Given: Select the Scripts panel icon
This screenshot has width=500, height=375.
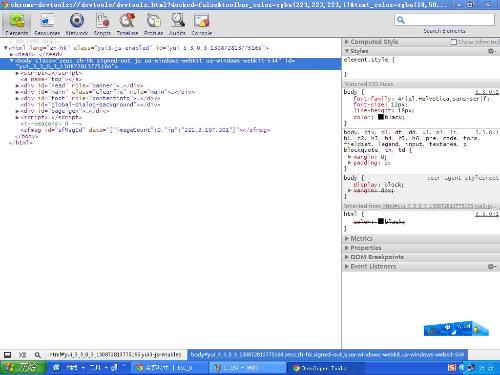Looking at the screenshot, I should tap(102, 21).
